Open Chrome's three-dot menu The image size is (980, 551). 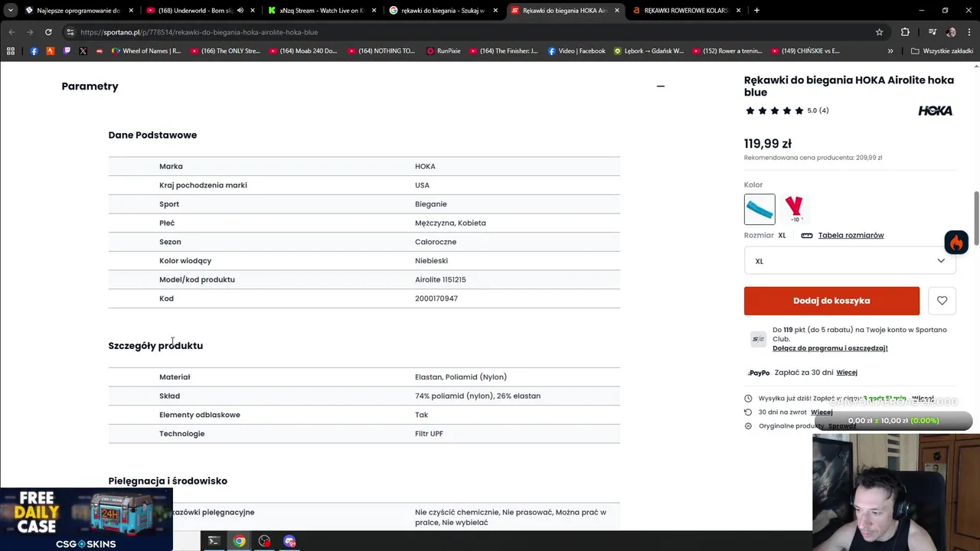pyautogui.click(x=969, y=32)
